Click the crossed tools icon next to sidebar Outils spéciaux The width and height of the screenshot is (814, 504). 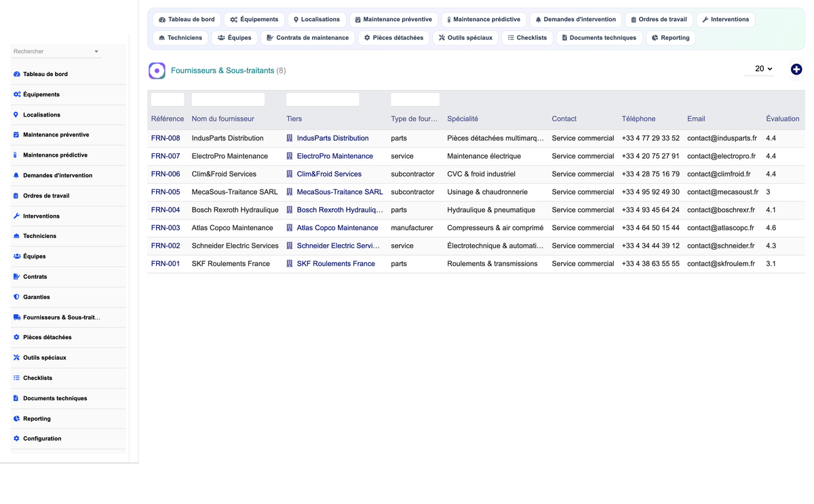coord(16,357)
